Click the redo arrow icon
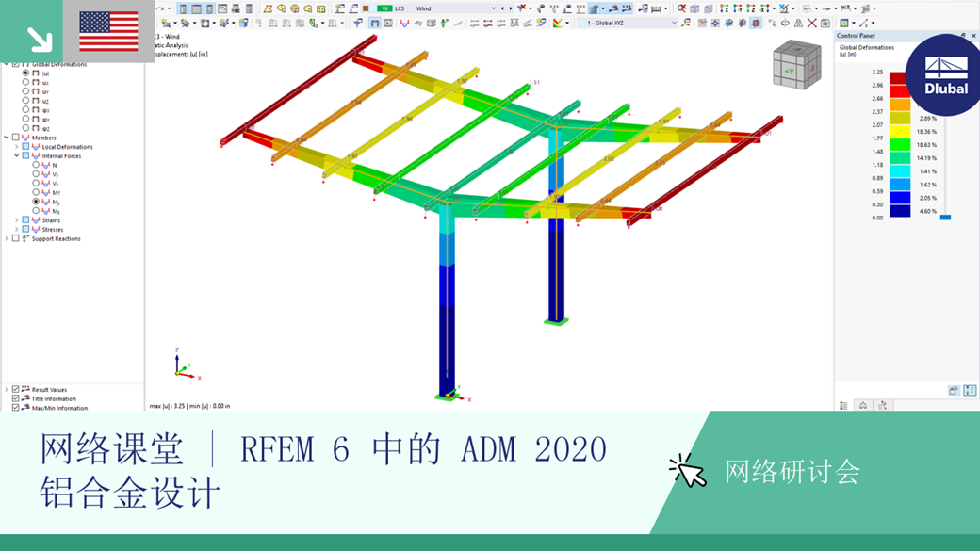This screenshot has width=980, height=551. click(160, 8)
